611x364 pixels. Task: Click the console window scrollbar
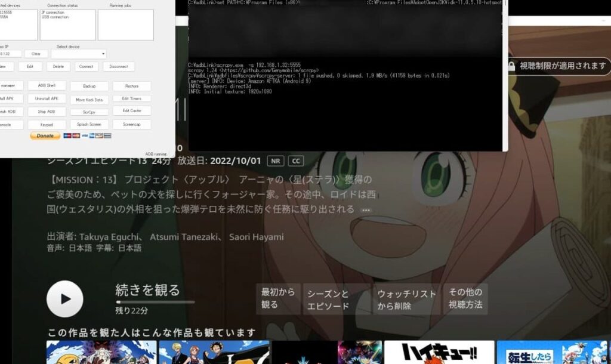pyautogui.click(x=505, y=76)
